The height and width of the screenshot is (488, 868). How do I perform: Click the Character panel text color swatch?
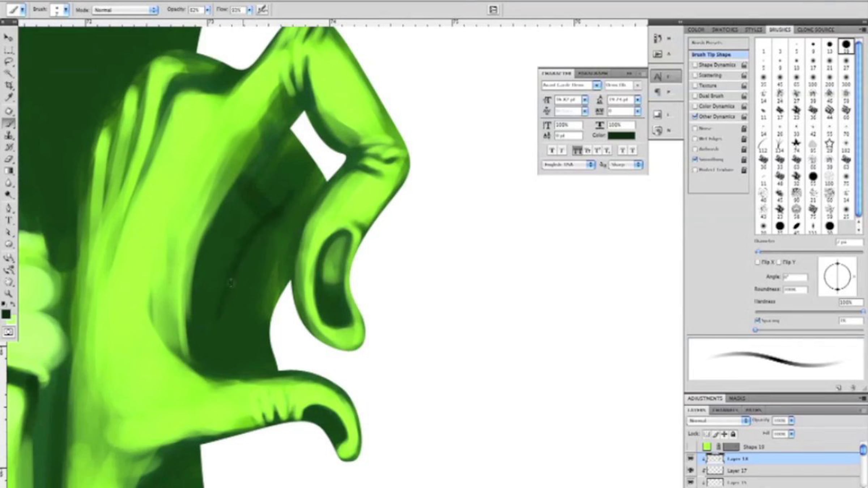(621, 136)
